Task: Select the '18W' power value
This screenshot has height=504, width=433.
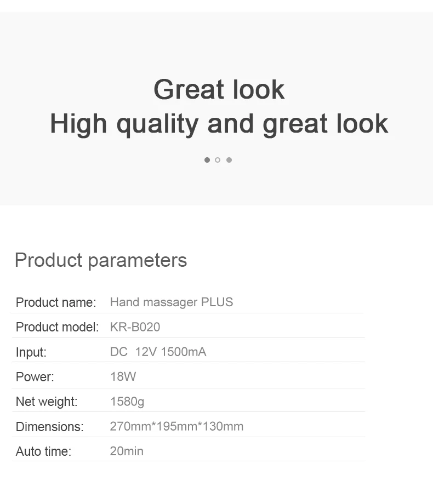Action: coord(123,376)
